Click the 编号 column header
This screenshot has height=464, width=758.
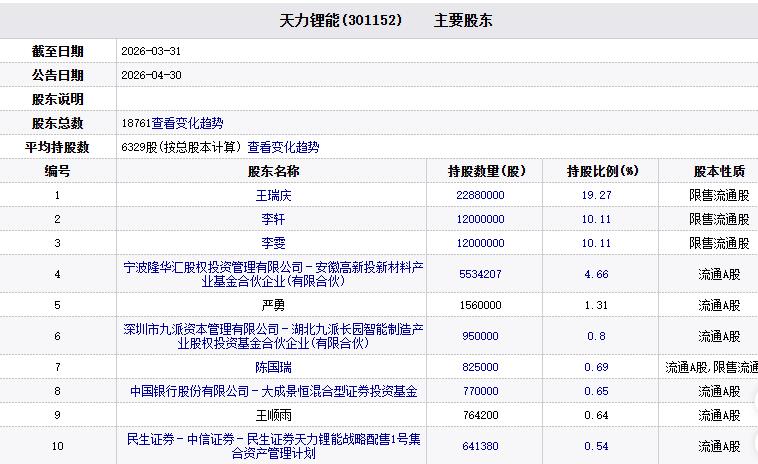tap(58, 171)
